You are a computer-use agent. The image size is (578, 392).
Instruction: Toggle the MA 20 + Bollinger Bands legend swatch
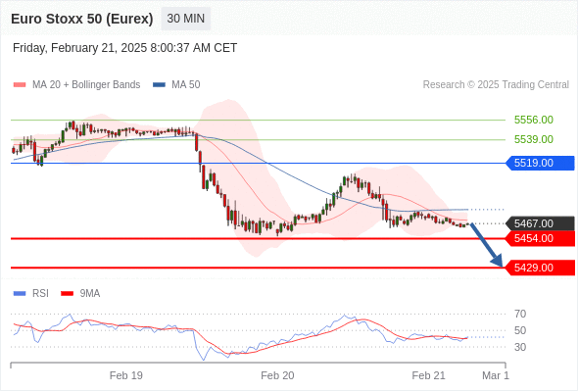click(20, 85)
